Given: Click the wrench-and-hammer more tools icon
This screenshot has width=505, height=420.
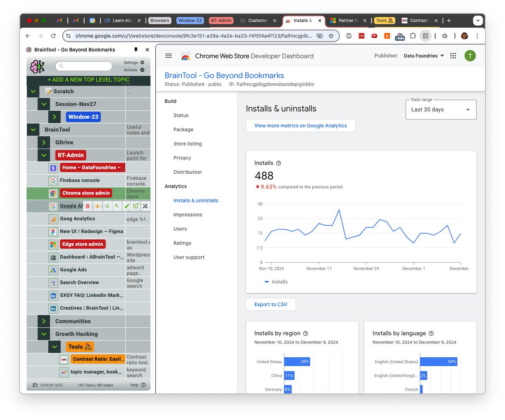Looking at the screenshot, I should pos(146,206).
